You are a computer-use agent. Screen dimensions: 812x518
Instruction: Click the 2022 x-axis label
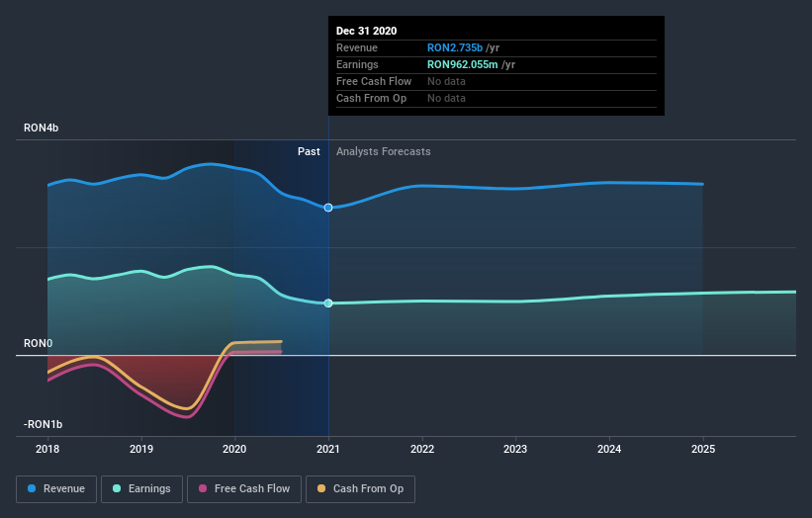coord(422,449)
